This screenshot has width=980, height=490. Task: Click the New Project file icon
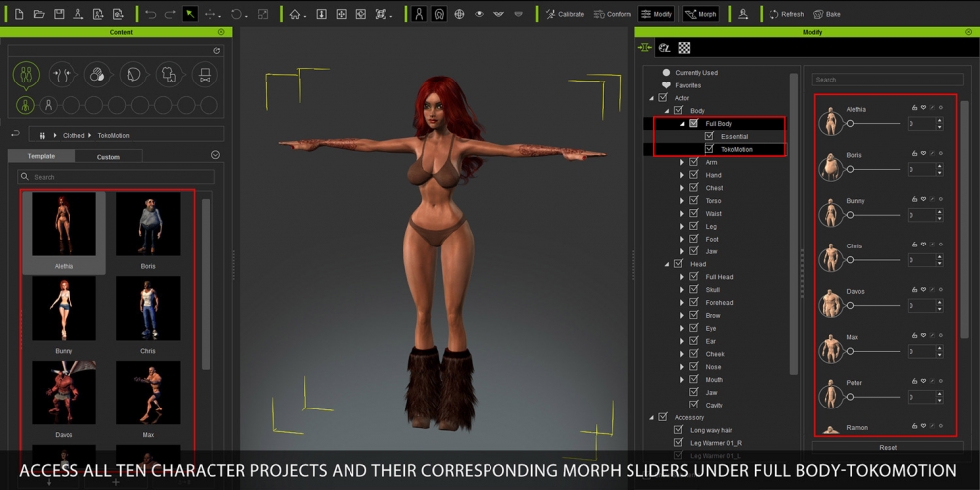19,14
